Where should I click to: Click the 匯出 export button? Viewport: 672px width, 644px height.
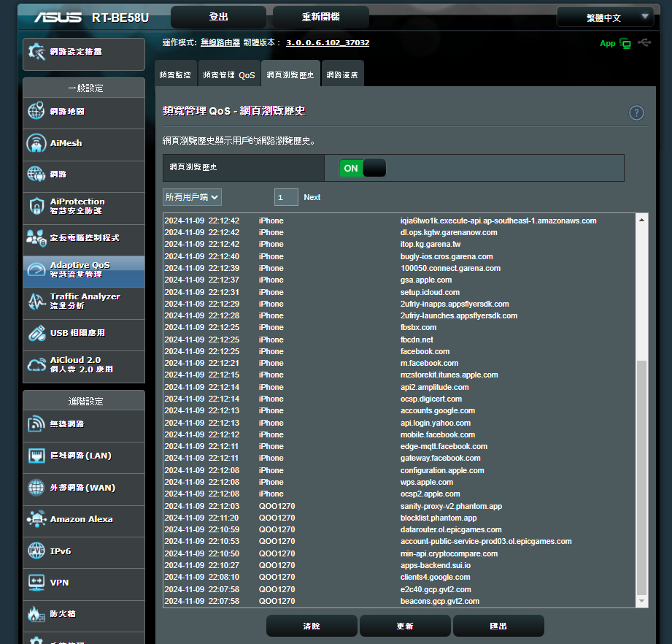pyautogui.click(x=498, y=626)
